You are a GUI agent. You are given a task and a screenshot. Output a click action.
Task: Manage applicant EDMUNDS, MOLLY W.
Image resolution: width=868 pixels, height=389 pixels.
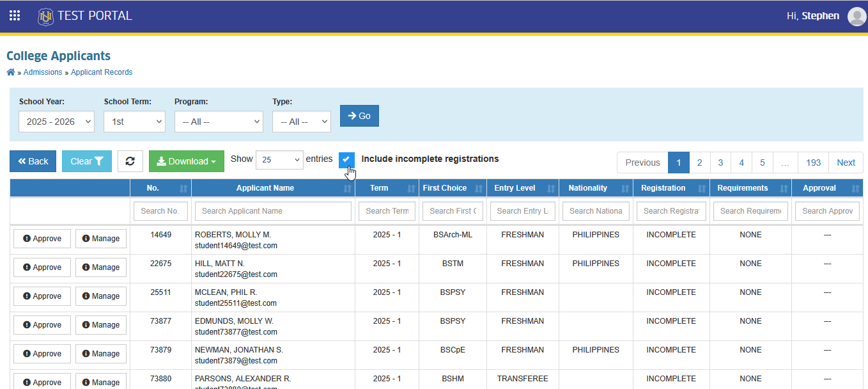[x=101, y=325]
